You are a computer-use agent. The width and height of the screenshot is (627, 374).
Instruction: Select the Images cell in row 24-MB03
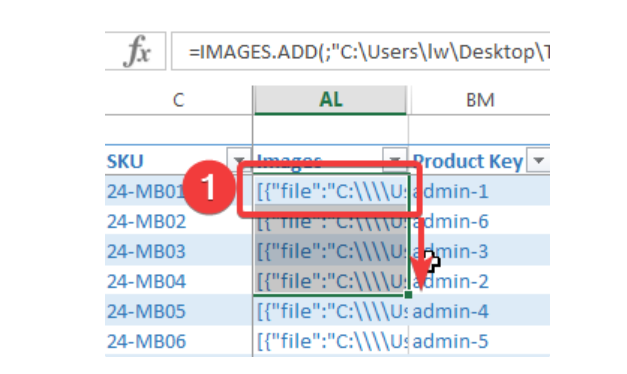coord(331,251)
